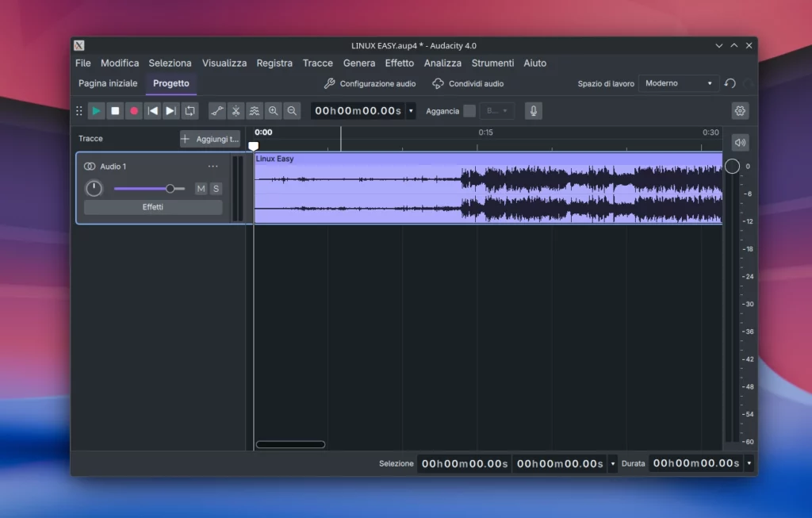Screen dimensions: 812x518
Task: Open the Moderno workspace dropdown
Action: tap(679, 83)
